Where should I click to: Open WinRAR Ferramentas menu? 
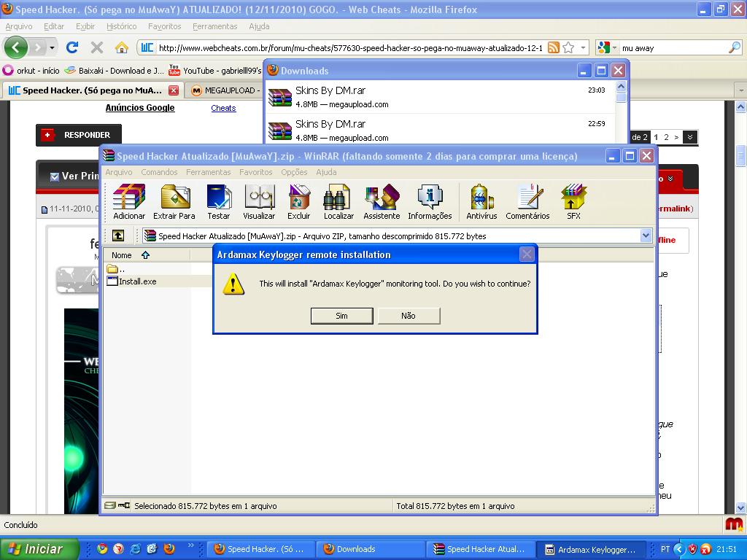[x=208, y=172]
